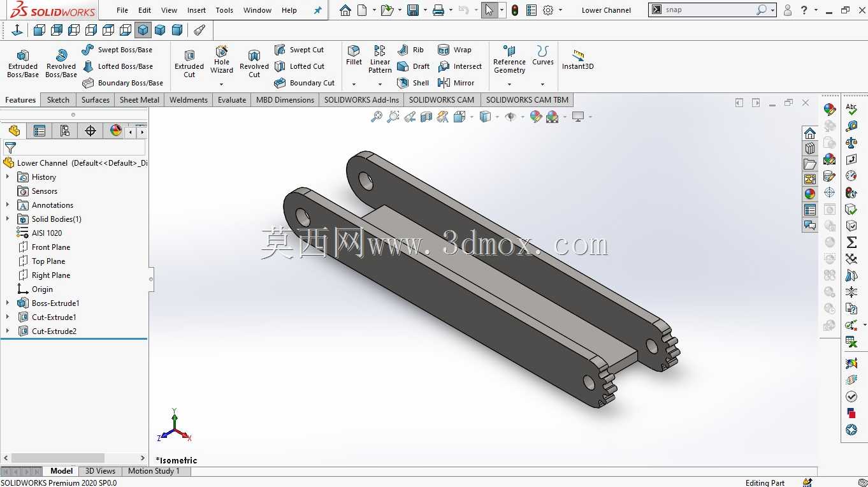The width and height of the screenshot is (868, 487).
Task: Select Boundary Boss/Base feature
Action: tap(122, 83)
